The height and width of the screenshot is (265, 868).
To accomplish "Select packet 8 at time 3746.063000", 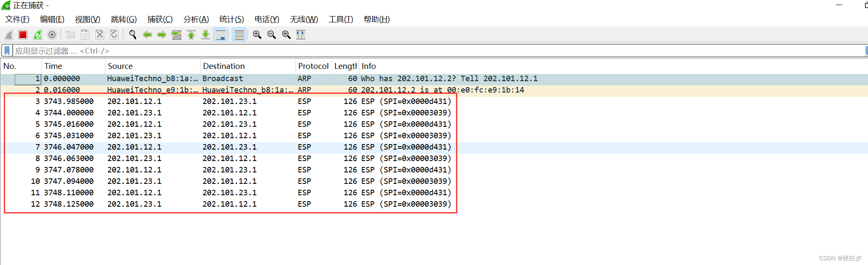I will pyautogui.click(x=434, y=158).
